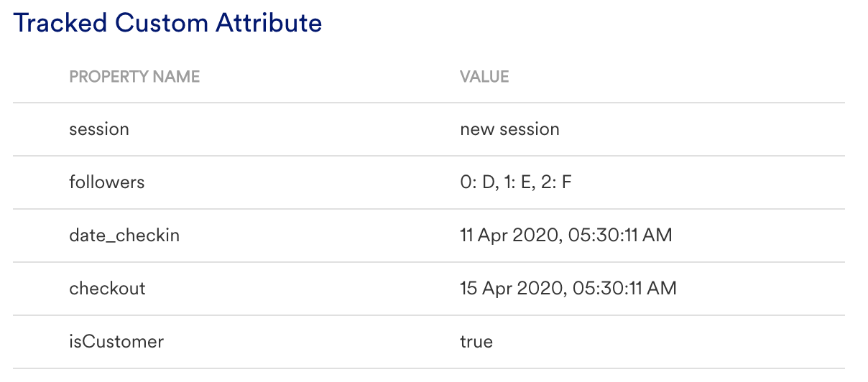Viewport: 868px width, 382px height.
Task: Click the 15 Apr 2020 date value
Action: [568, 289]
